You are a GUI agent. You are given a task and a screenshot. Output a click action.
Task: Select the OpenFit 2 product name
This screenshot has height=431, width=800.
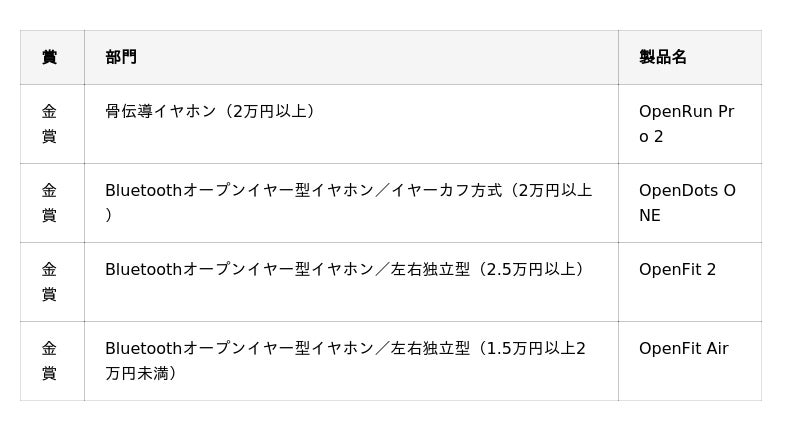[x=677, y=269]
